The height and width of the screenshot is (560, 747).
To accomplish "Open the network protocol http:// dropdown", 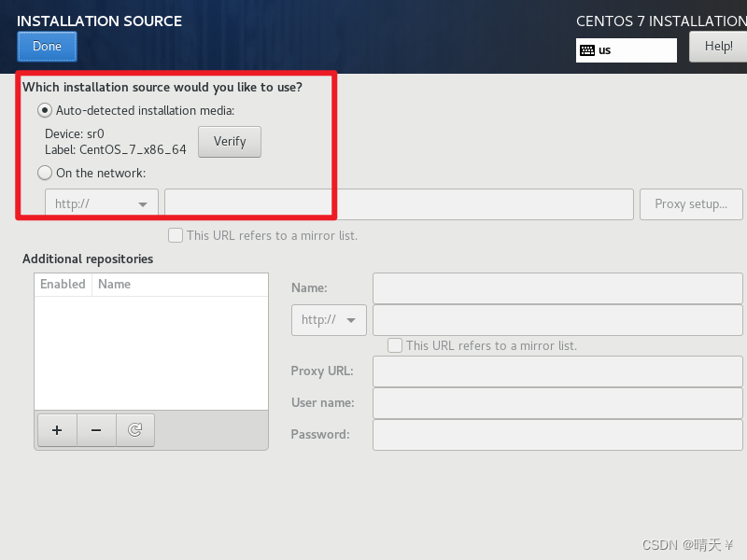I will [x=102, y=203].
